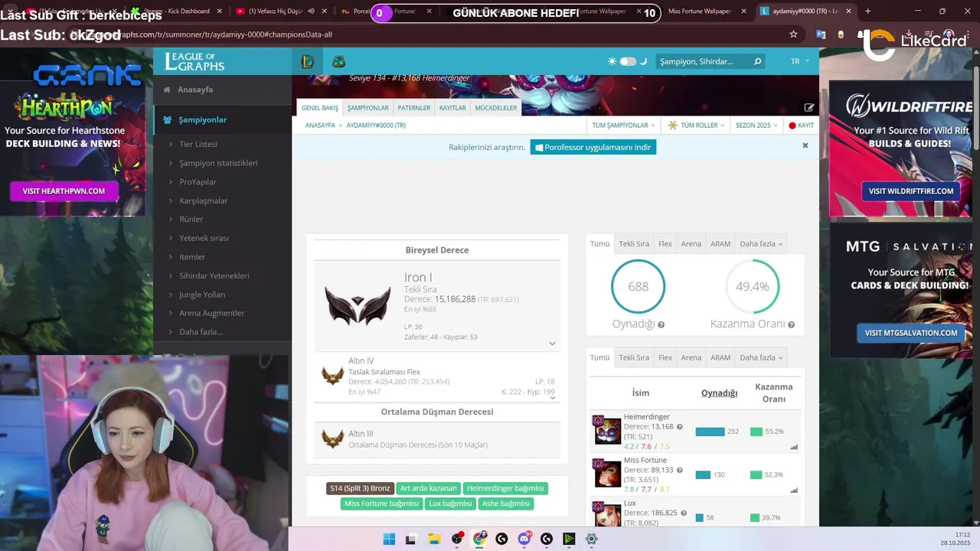Click the Şampiyonlar group icon in sidebar
Viewport: 980px width, 551px height.
(168, 119)
